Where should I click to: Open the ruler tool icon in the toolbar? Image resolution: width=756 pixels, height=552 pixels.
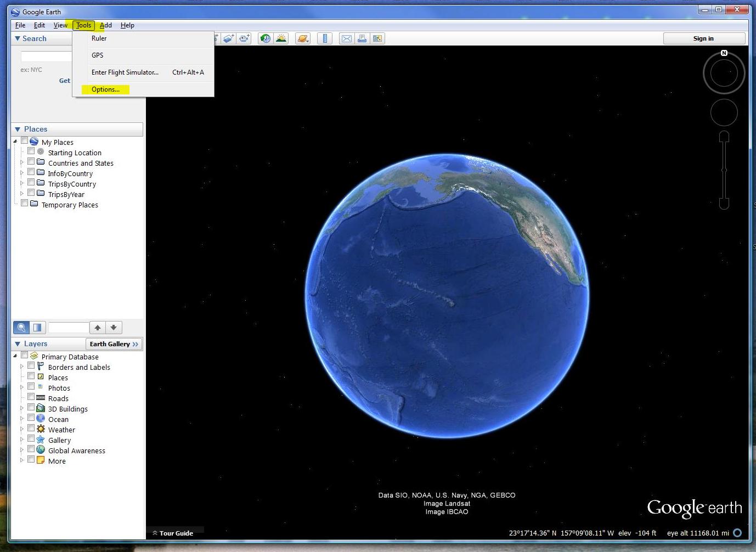pyautogui.click(x=325, y=38)
